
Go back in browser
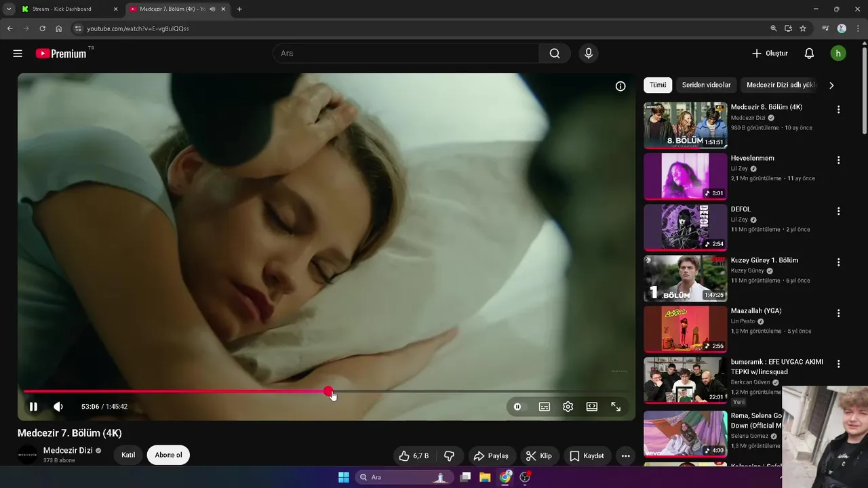click(9, 28)
